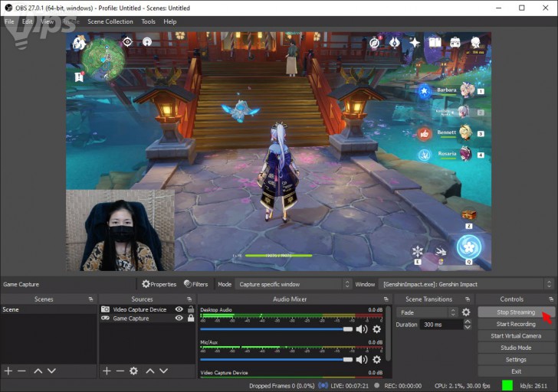The height and width of the screenshot is (392, 558).
Task: Open the File menu
Action: (x=9, y=21)
